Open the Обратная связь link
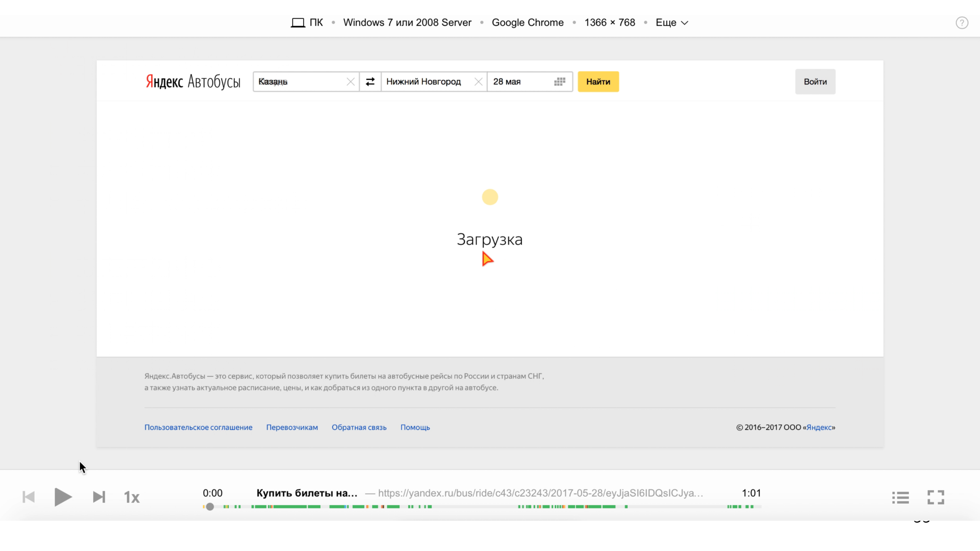 [359, 427]
